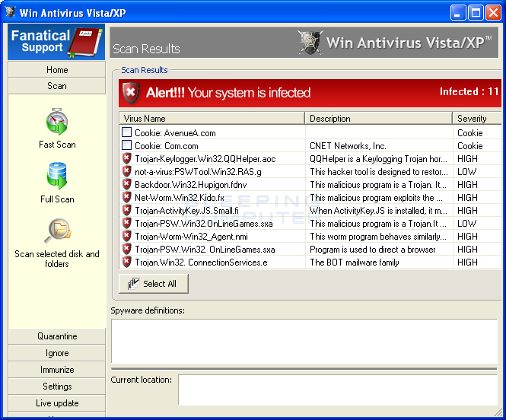The height and width of the screenshot is (420, 506).
Task: Start a Full Scan via database icon
Action: (57, 176)
